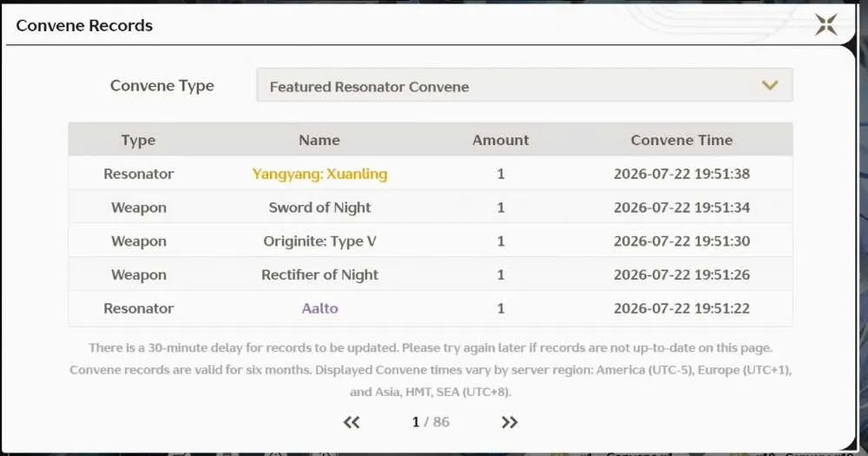Viewport: 868px width, 456px height.
Task: Select the Aalto resonator name
Action: (320, 308)
